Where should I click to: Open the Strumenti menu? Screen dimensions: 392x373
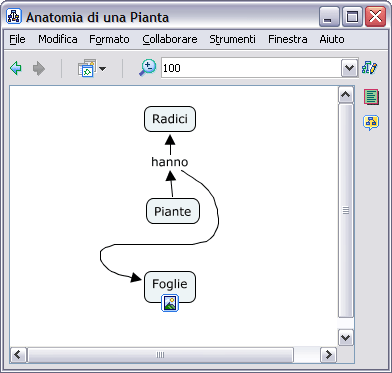(x=232, y=39)
